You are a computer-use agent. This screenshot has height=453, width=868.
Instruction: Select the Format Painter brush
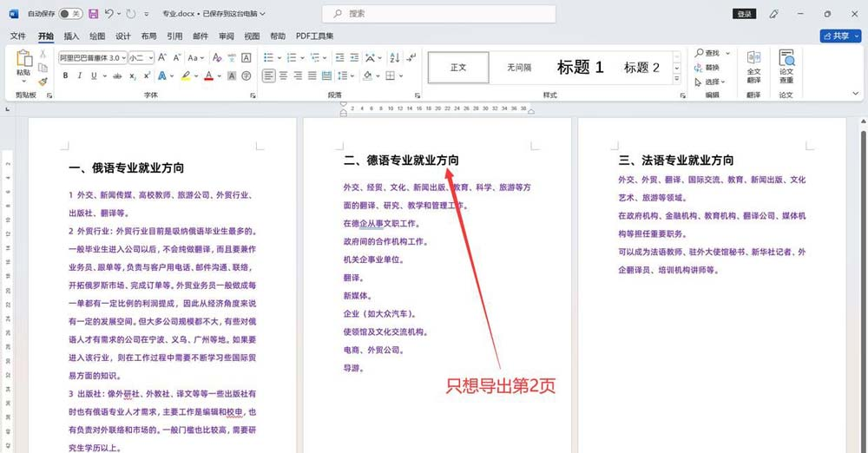(x=43, y=82)
